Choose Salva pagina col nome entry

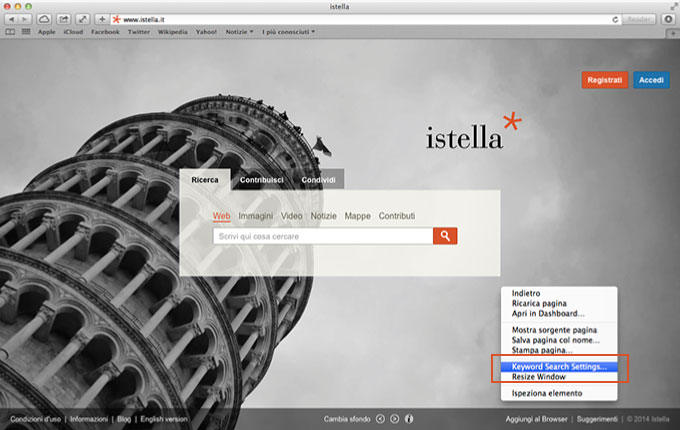pyautogui.click(x=559, y=340)
